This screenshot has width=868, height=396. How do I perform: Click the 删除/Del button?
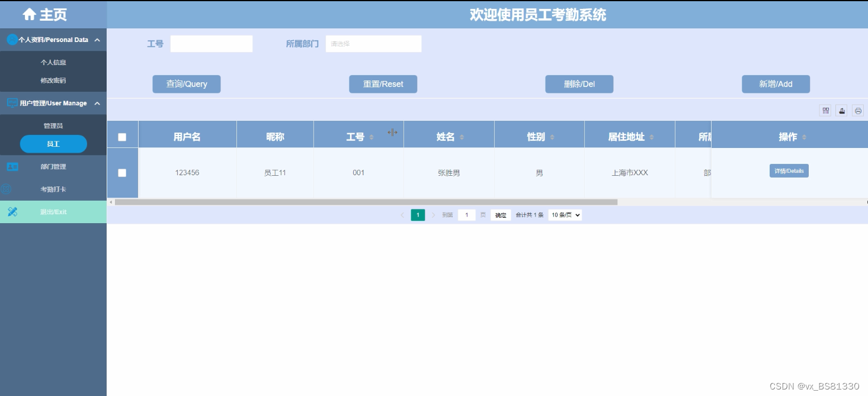(x=579, y=84)
